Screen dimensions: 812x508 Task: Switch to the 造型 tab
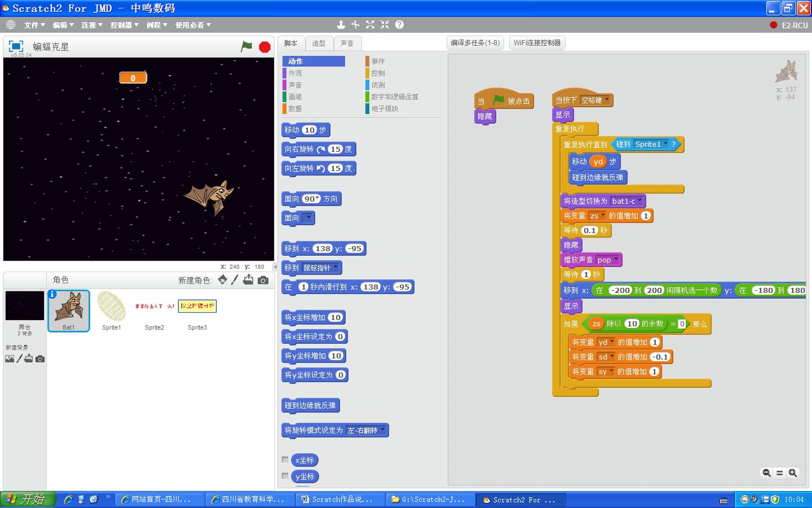319,43
